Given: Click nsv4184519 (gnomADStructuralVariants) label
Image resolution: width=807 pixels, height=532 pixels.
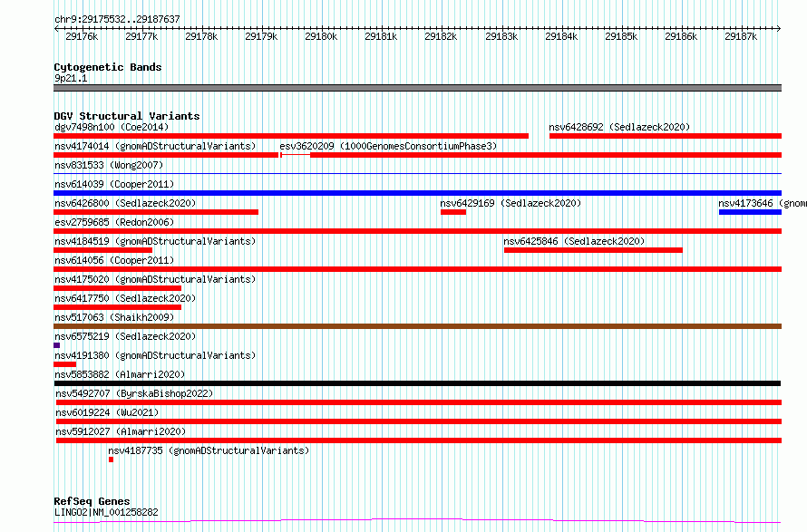Looking at the screenshot, I should (155, 241).
